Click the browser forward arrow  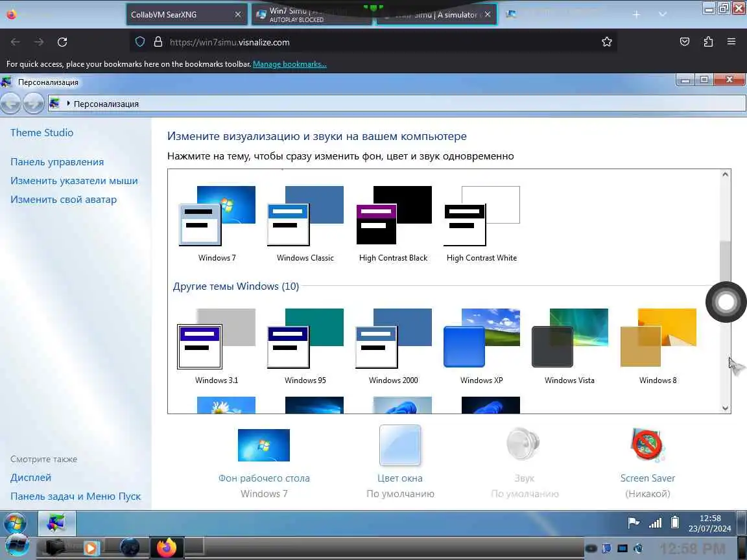pos(39,42)
